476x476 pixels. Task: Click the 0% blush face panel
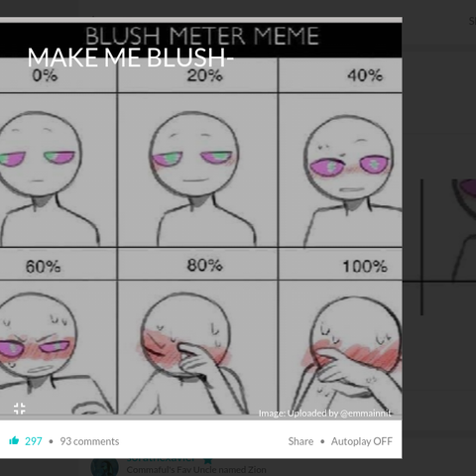tap(58, 170)
